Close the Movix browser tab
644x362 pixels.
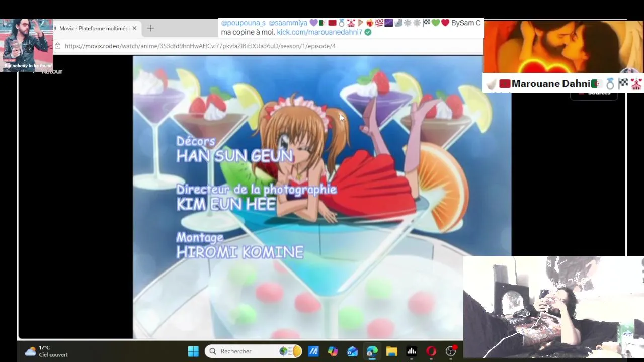[134, 28]
